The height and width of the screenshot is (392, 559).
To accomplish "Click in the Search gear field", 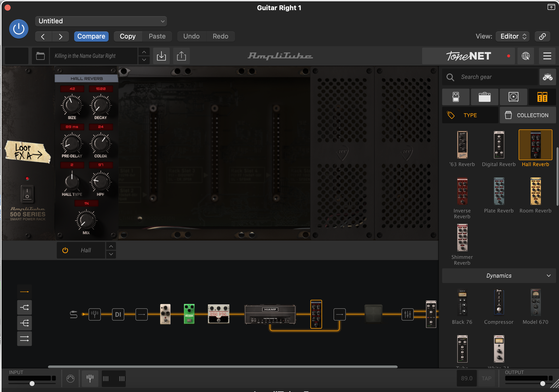I will tap(490, 77).
